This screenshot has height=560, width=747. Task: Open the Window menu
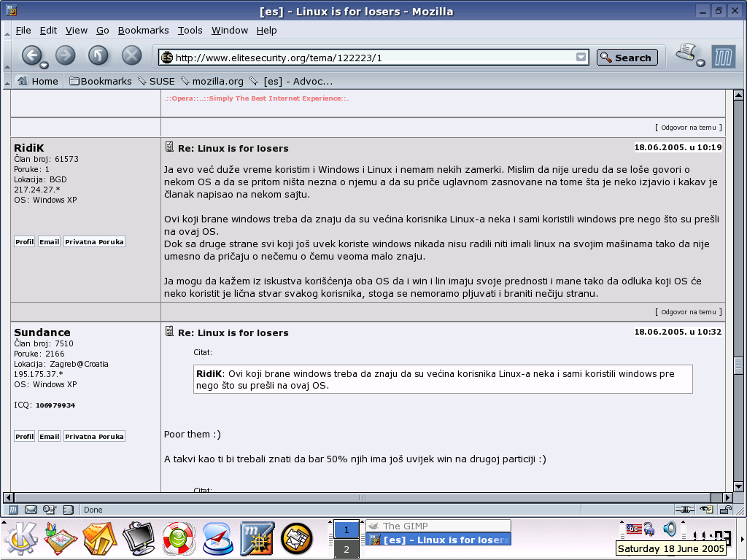pos(230,31)
